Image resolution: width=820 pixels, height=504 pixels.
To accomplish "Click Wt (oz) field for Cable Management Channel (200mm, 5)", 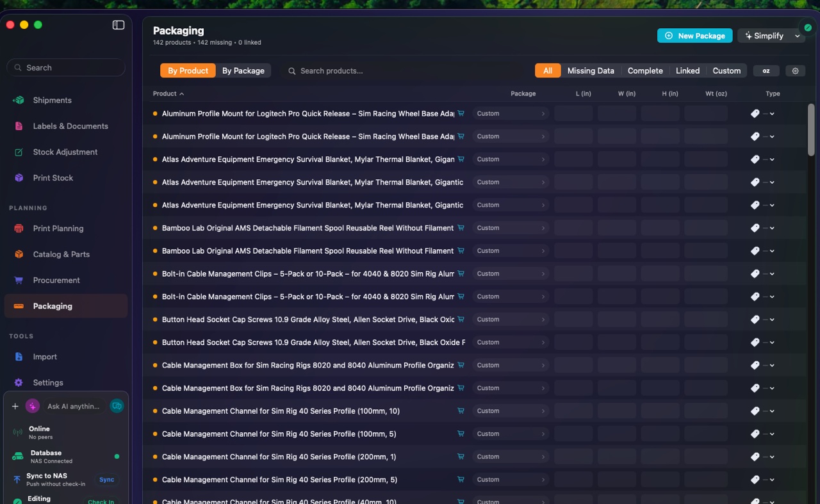I will click(x=706, y=480).
